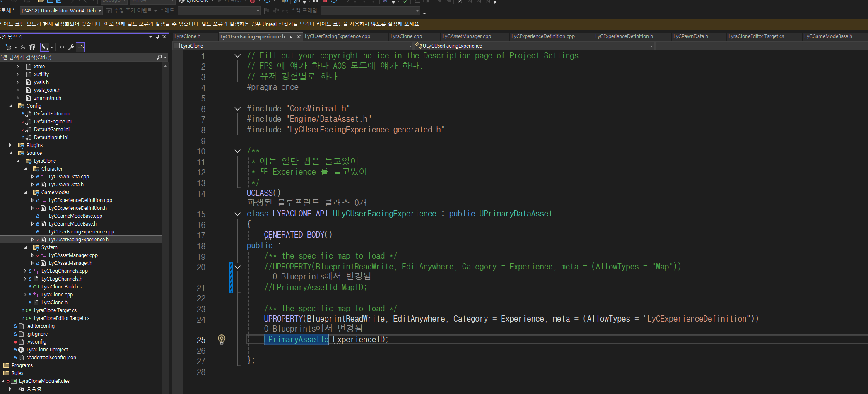
Task: Select DefaultEngine.ini in the tree
Action: tap(53, 122)
